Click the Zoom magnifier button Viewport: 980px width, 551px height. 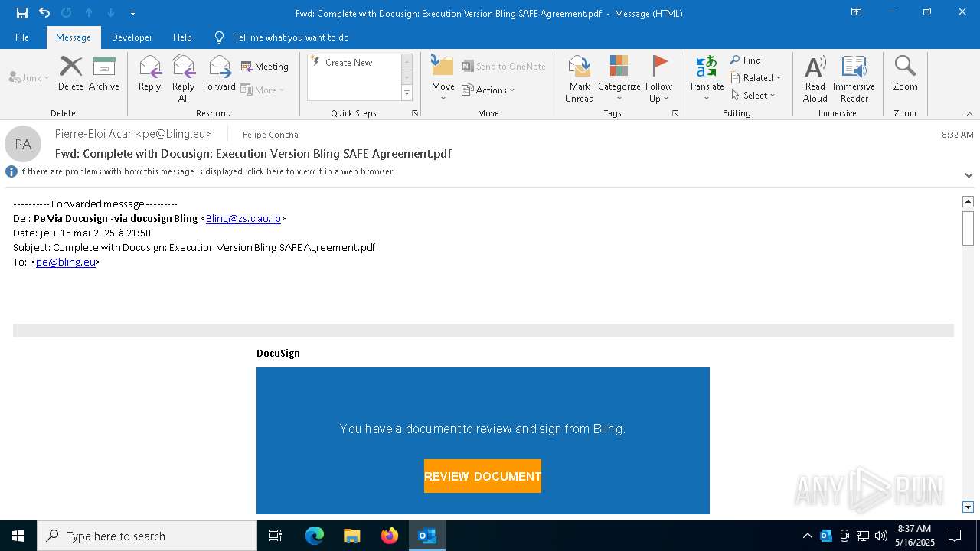pyautogui.click(x=905, y=73)
